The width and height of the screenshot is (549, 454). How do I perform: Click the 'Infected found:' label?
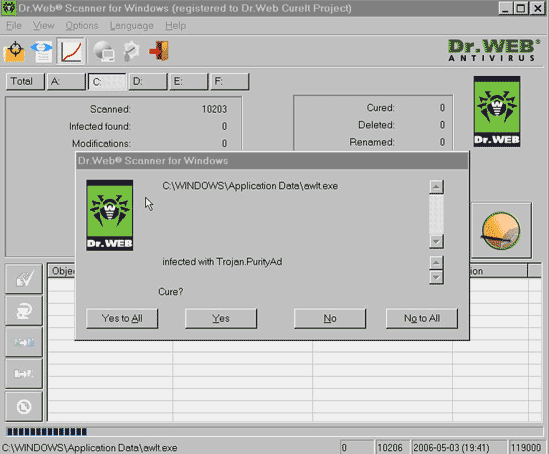pos(100,126)
